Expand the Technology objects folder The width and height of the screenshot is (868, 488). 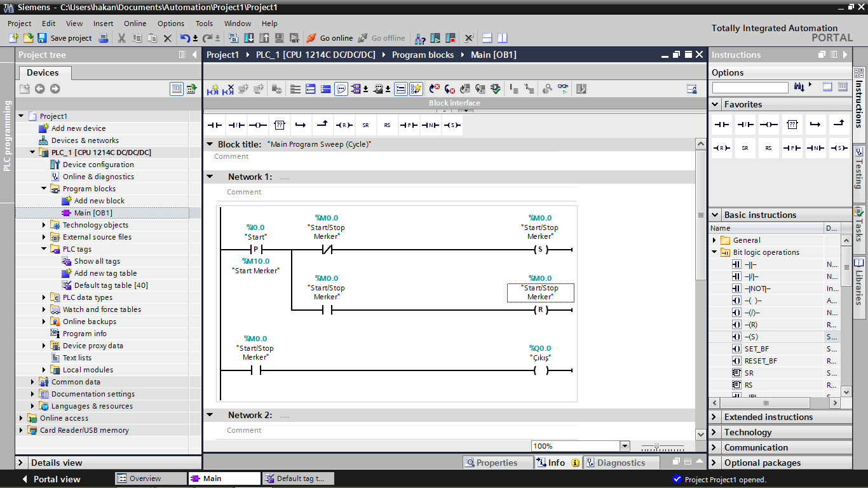pyautogui.click(x=44, y=225)
